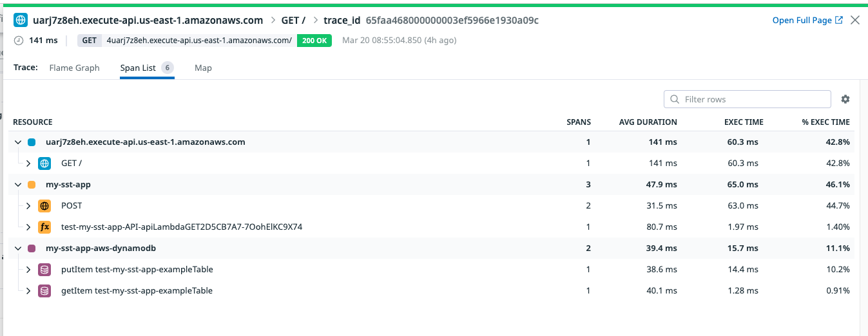The height and width of the screenshot is (336, 868).
Task: Click the database icon for getItem row
Action: (44, 291)
